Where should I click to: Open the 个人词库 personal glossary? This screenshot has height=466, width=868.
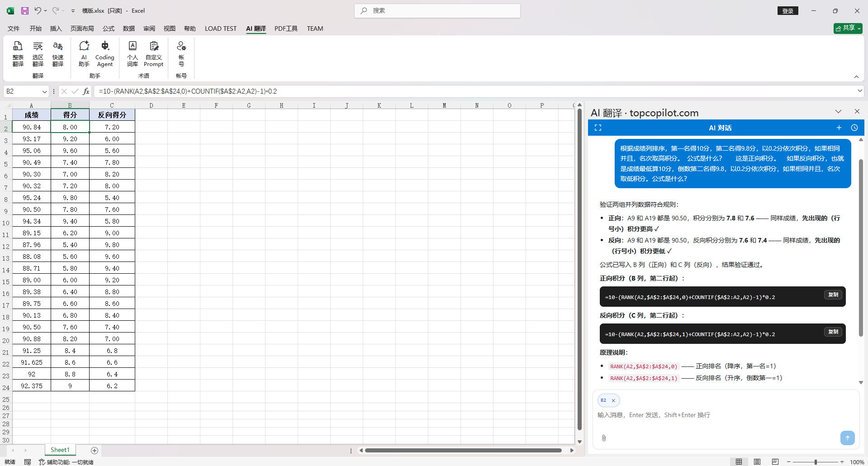pos(133,54)
